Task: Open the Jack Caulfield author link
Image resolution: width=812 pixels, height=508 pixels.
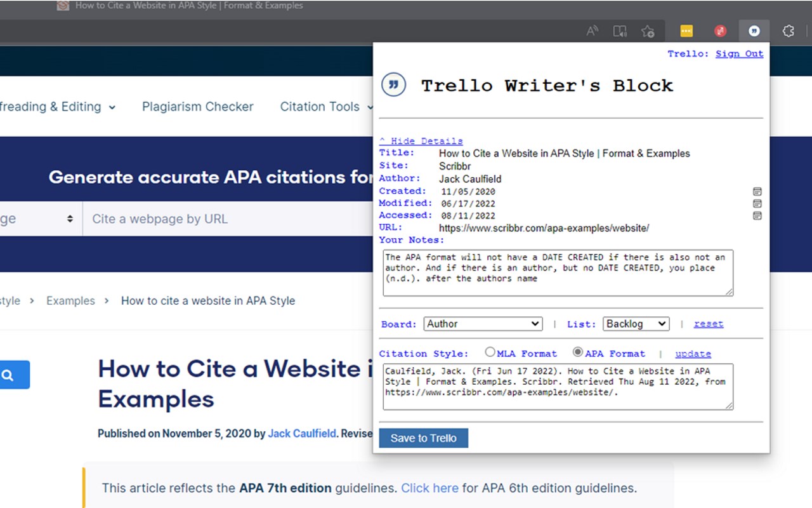Action: tap(302, 434)
